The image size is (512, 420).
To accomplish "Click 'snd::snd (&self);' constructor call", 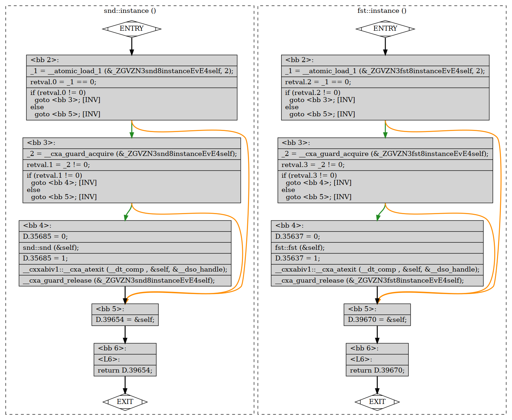I will [125, 248].
